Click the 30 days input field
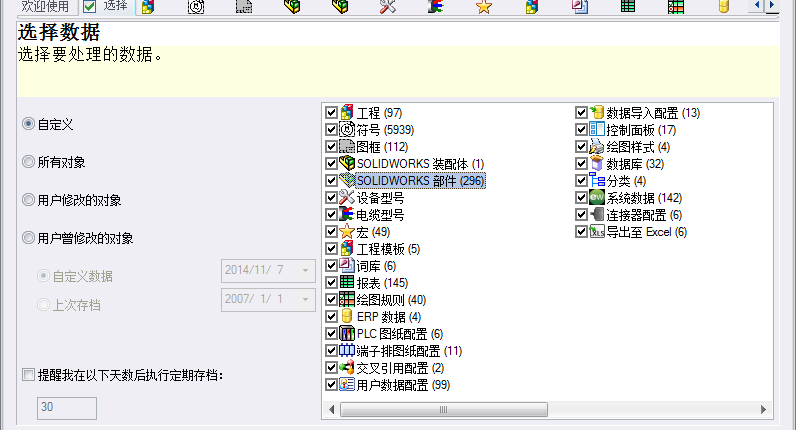This screenshot has width=796, height=430. click(x=67, y=408)
